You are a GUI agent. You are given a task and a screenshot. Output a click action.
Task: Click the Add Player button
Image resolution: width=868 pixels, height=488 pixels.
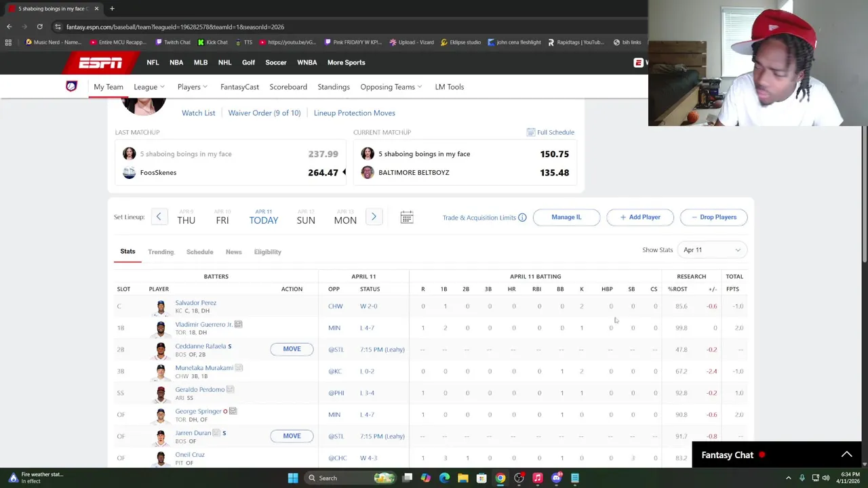[x=639, y=217]
